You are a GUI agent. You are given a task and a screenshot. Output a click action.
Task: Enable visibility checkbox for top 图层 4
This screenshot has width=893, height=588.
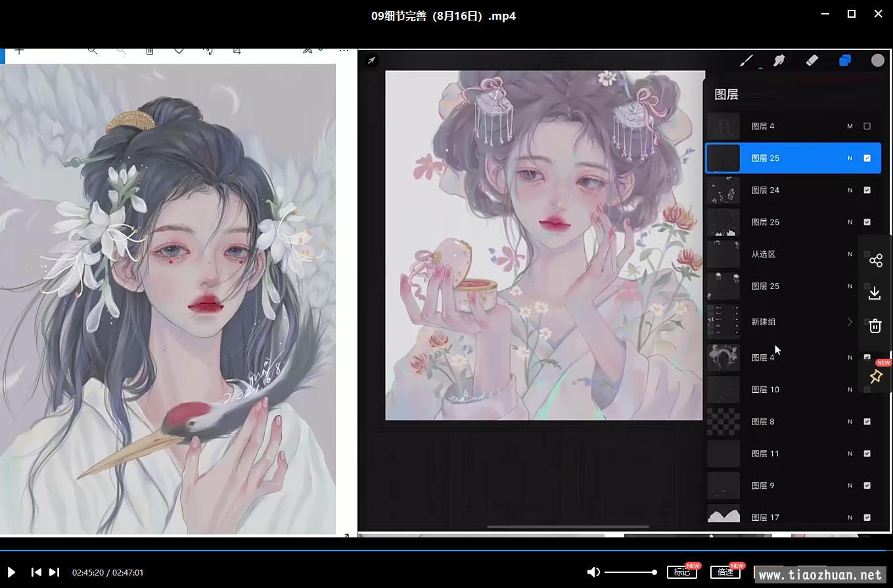(x=867, y=126)
